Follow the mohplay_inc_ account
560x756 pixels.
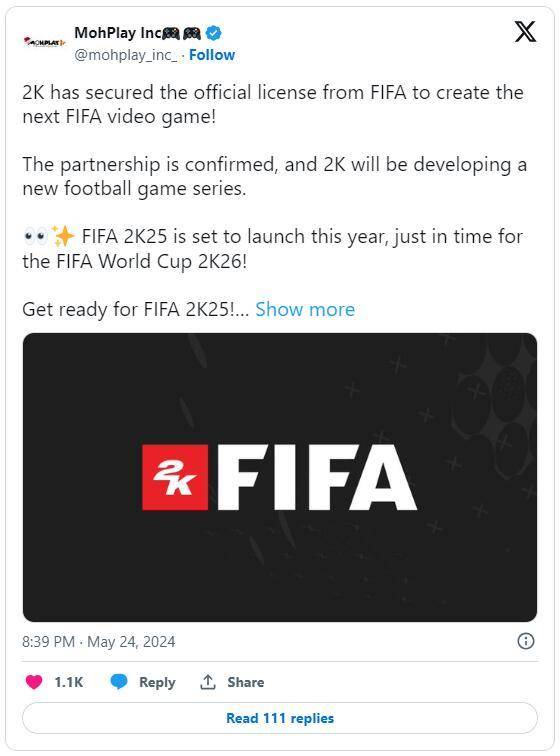(212, 55)
